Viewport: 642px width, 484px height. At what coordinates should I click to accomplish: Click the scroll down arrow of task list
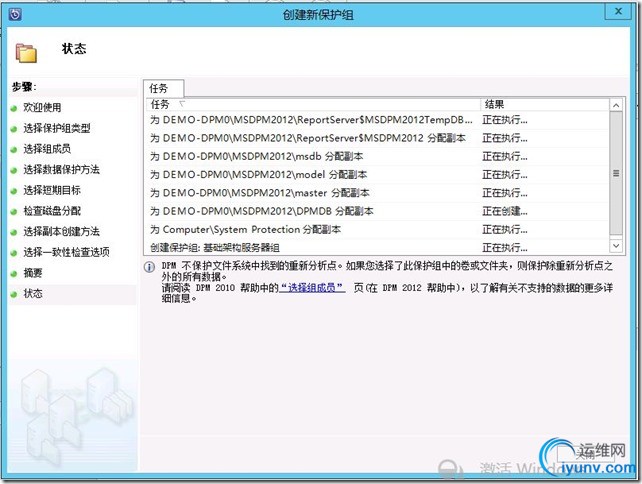(x=616, y=246)
